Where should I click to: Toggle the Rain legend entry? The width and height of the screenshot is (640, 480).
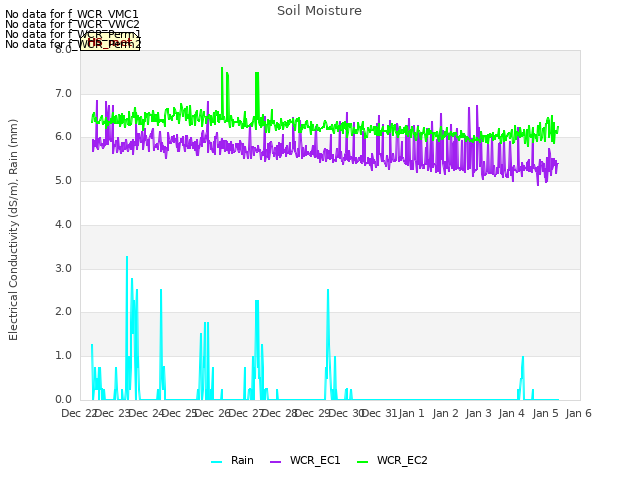(233, 460)
